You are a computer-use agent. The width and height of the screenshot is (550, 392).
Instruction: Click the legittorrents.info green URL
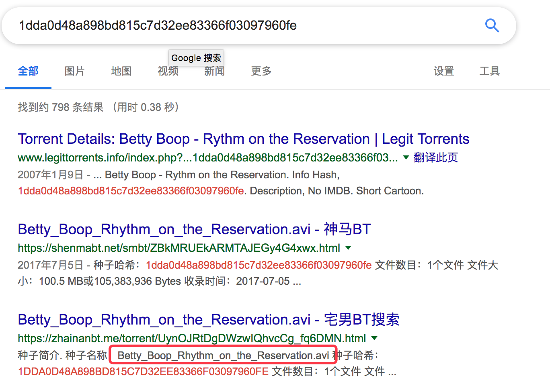(x=208, y=157)
